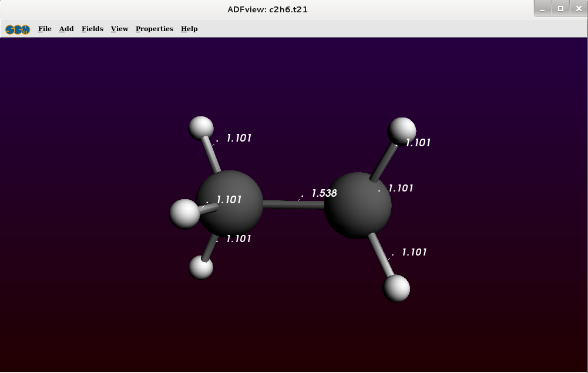Select the hydrogen in front of the left carbon
Viewport: 588px width, 373px height.
184,214
